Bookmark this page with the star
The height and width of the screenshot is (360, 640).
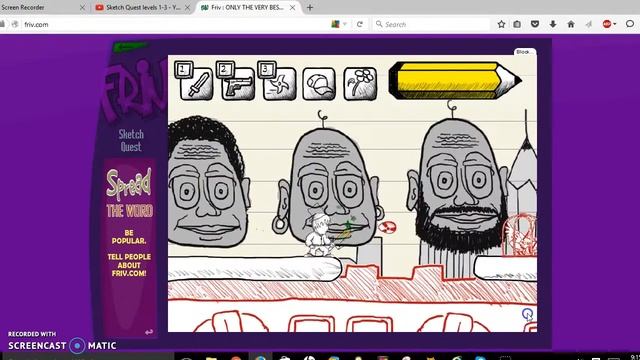(501, 24)
